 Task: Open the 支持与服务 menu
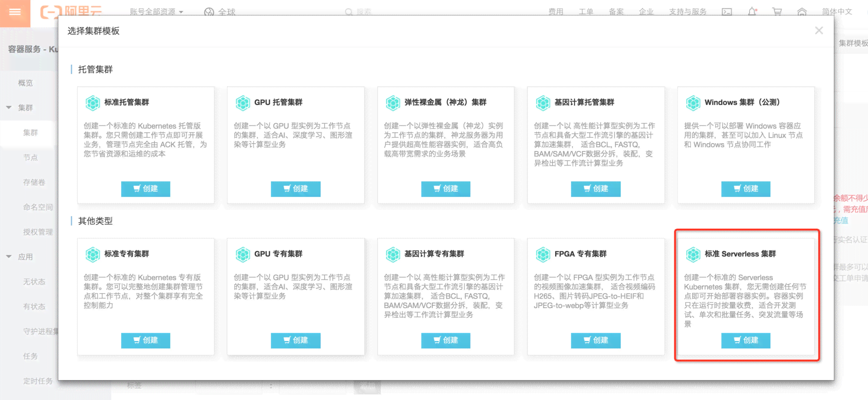[x=688, y=12]
